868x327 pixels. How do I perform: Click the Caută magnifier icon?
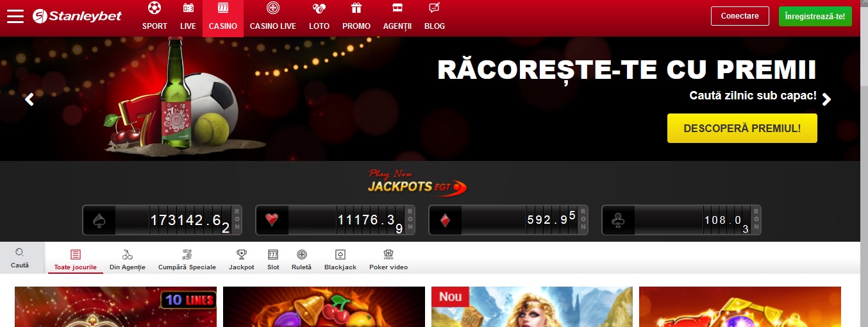19,252
